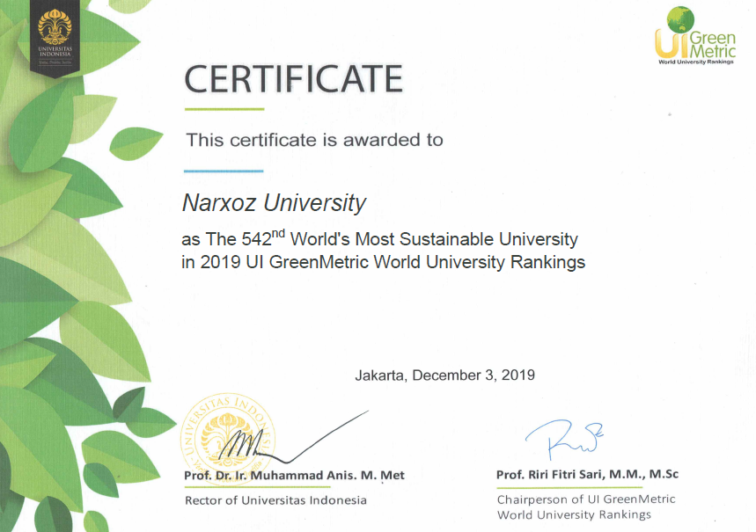
Task: Click the name "Prof. Riri Fitri Sari, M.M., M.Sc"
Action: [587, 475]
